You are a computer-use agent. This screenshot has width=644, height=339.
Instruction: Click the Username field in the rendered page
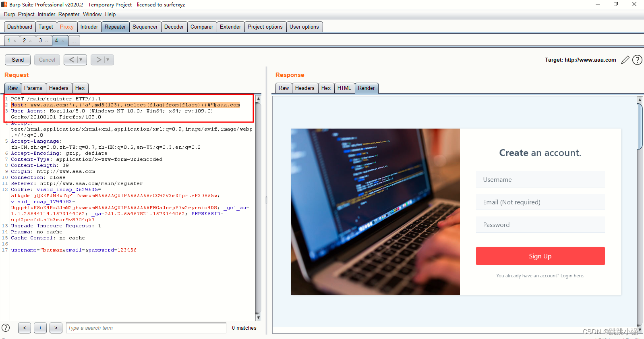coord(540,179)
